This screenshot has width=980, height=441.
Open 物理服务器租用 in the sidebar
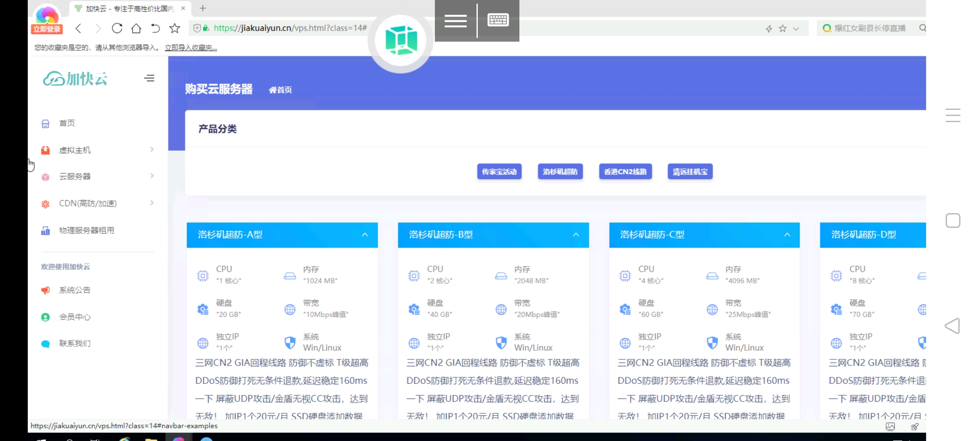coord(87,230)
